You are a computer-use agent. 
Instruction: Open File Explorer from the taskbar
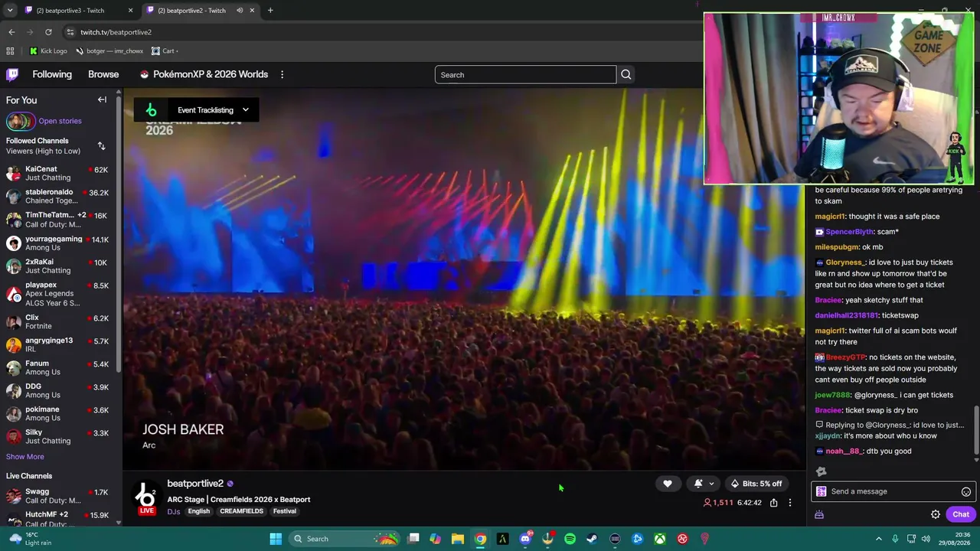(457, 539)
